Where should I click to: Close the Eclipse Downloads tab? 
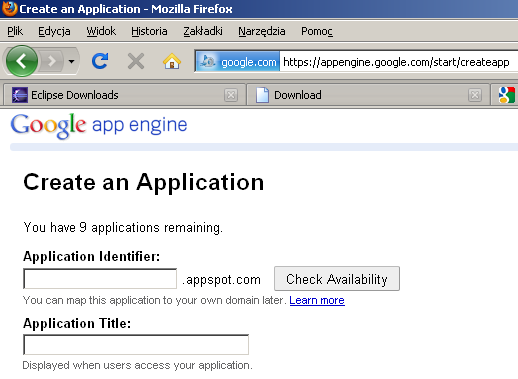click(x=231, y=95)
